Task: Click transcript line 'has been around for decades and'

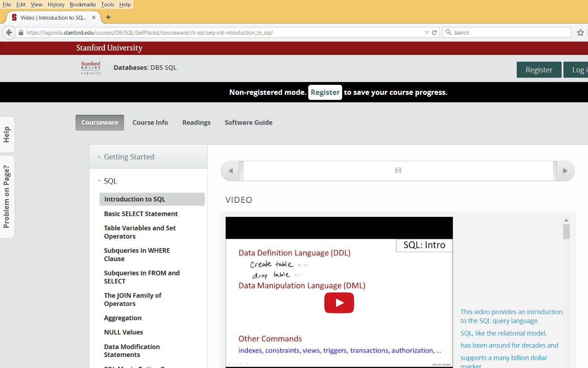Action: [509, 345]
